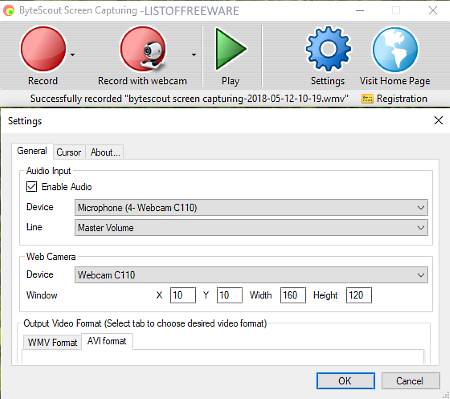Viewport: 450px width, 399px height.
Task: Open the Registration link
Action: pyautogui.click(x=402, y=99)
